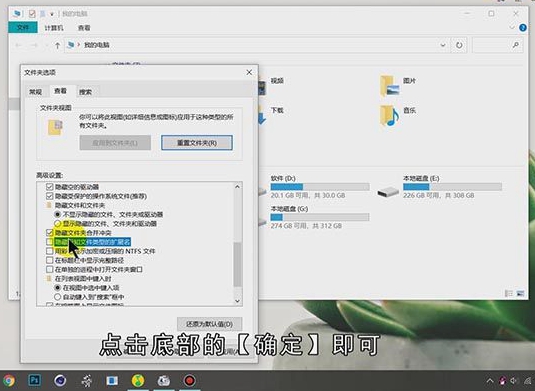Screen dimensions: 535x391
Task: Click the running-figure taskbar icon
Action: (x=87, y=380)
